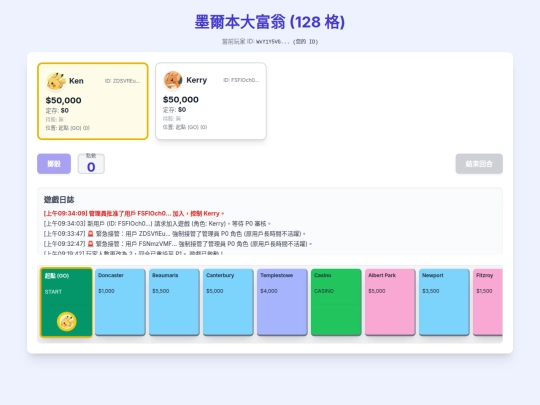540x405 pixels.
Task: Click the 擲骰 roll dice button
Action: point(54,164)
